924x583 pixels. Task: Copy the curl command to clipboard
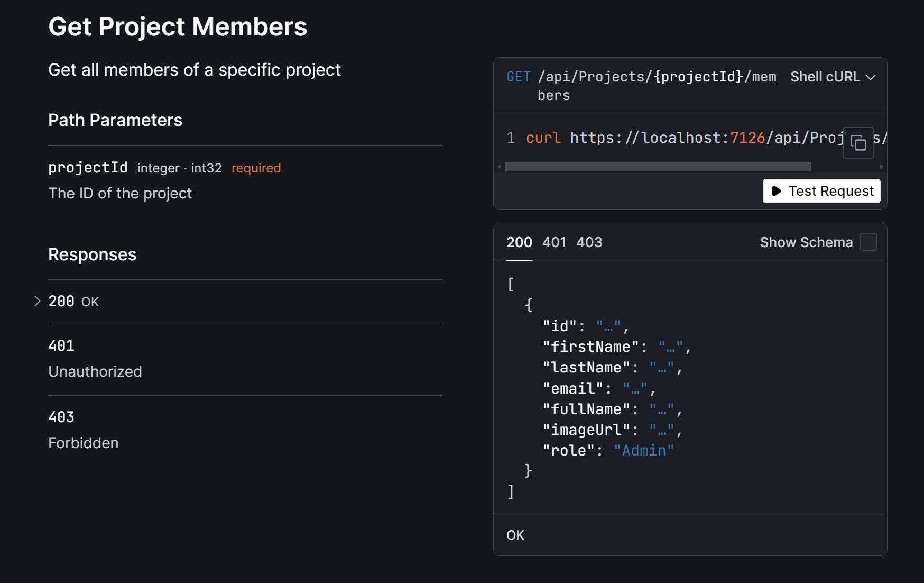858,143
